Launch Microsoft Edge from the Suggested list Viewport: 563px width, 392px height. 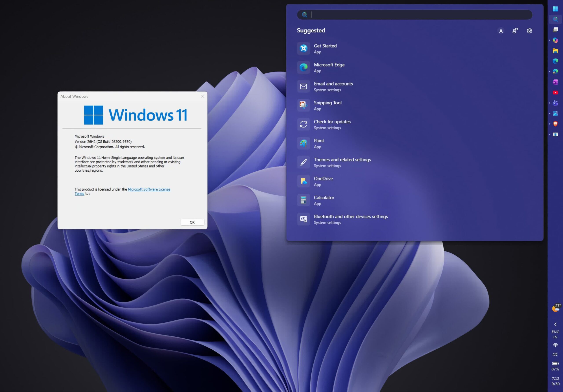(414, 68)
